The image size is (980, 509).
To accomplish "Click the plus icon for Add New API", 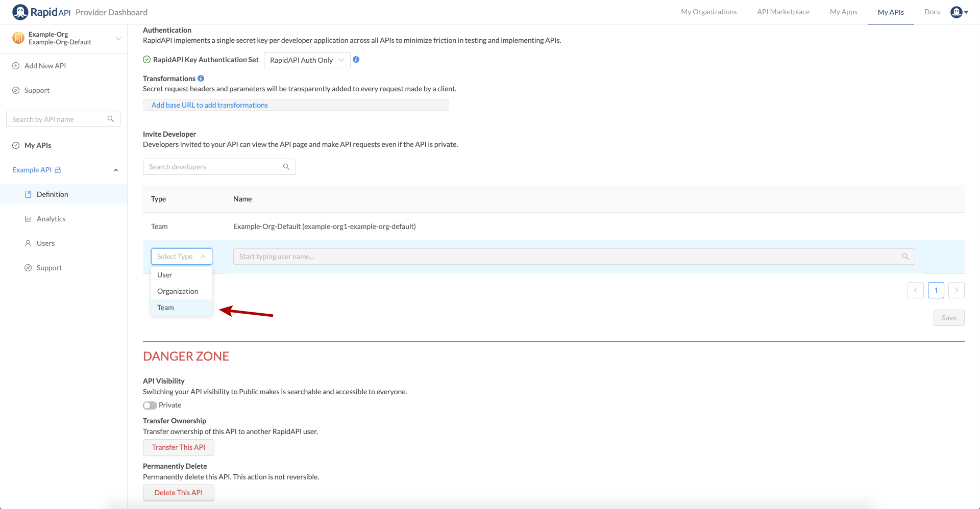I will 16,66.
